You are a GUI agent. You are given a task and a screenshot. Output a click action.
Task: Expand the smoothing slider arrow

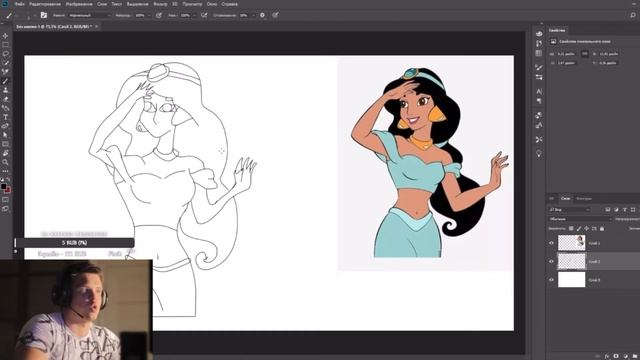[x=253, y=16]
